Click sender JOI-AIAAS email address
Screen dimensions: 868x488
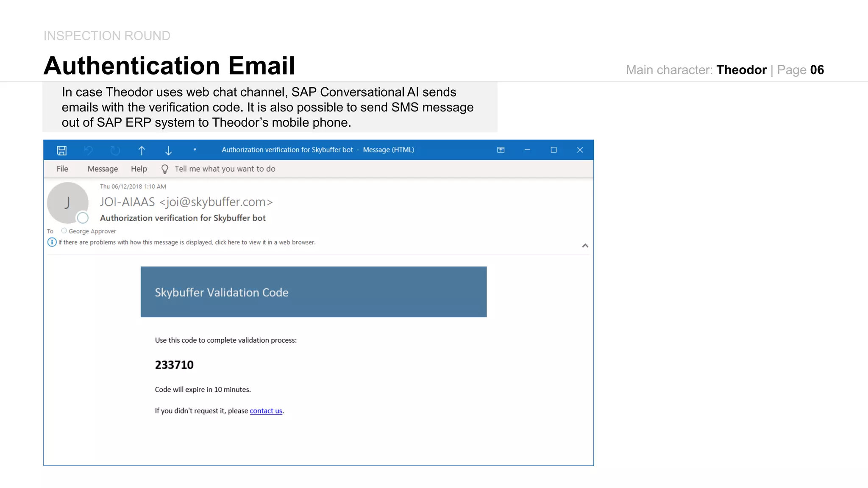coord(186,202)
